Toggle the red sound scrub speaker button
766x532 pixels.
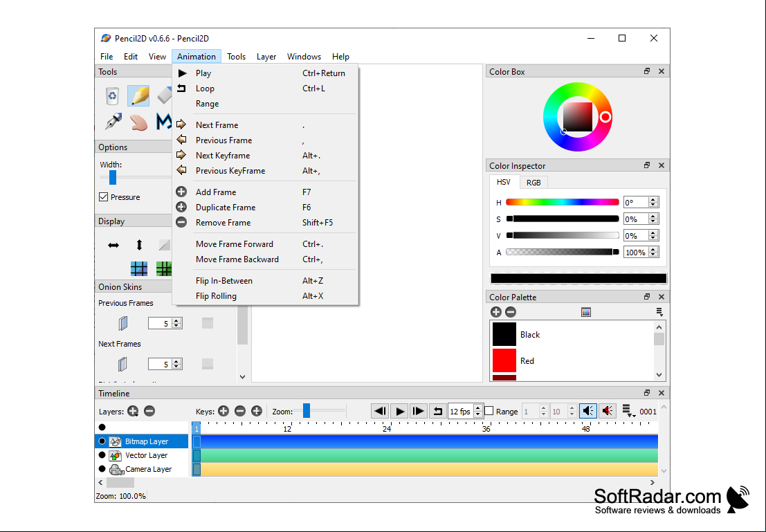point(608,412)
